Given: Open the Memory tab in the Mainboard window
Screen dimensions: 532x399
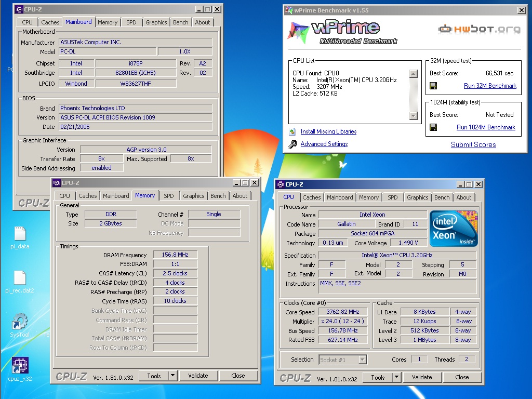Looking at the screenshot, I should pos(108,22).
